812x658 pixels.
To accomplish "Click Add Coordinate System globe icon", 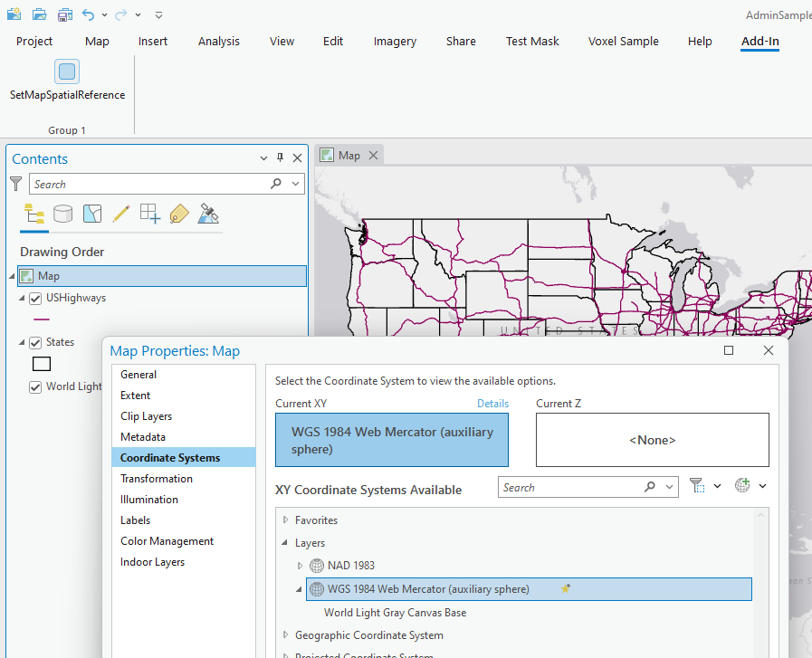I will pos(742,486).
